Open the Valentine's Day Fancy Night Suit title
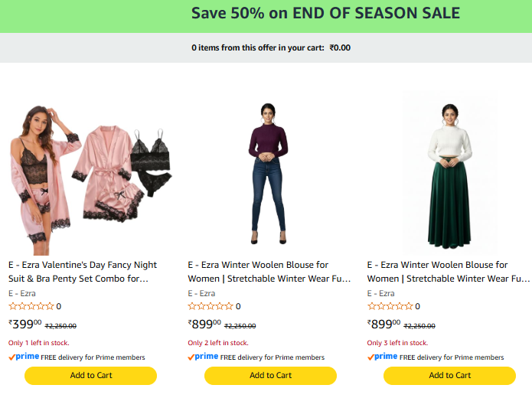Screen dimensions: 532x398 (x=84, y=272)
